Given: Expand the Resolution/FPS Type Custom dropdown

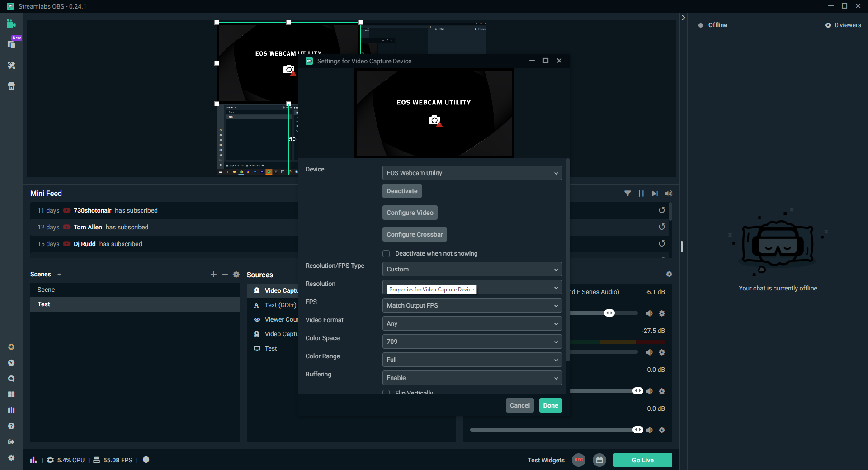Looking at the screenshot, I should (x=472, y=269).
